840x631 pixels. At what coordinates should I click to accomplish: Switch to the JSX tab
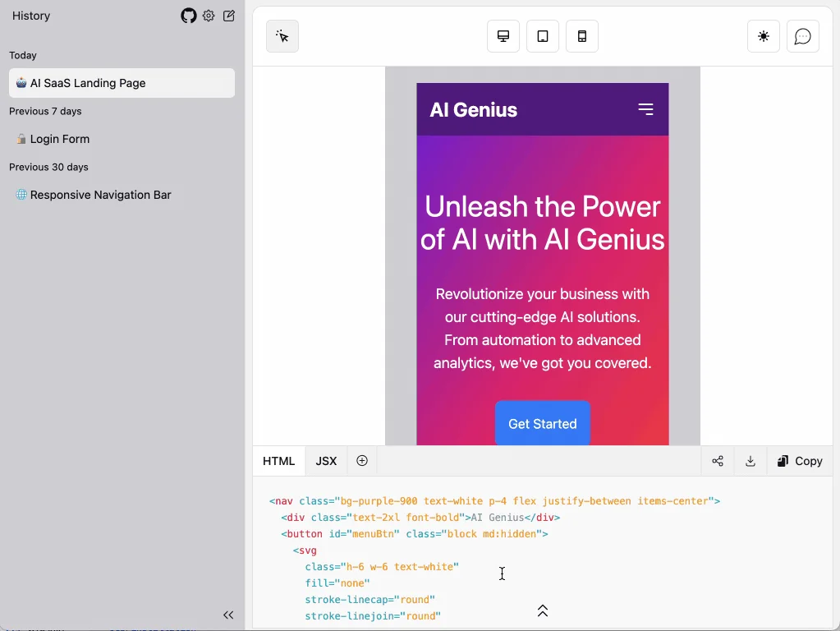point(325,461)
